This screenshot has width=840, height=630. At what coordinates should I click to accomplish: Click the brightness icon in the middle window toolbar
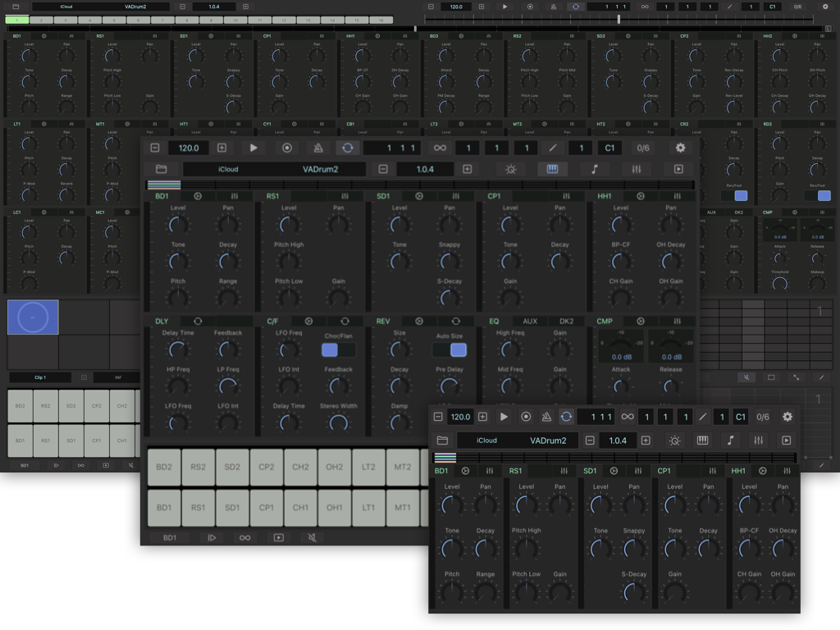(511, 169)
